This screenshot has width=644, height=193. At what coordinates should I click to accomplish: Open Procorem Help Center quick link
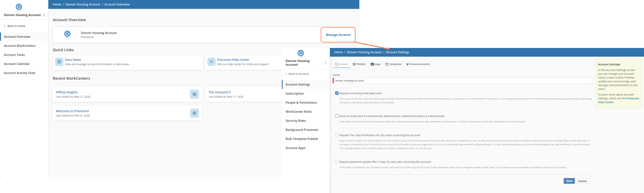233,59
